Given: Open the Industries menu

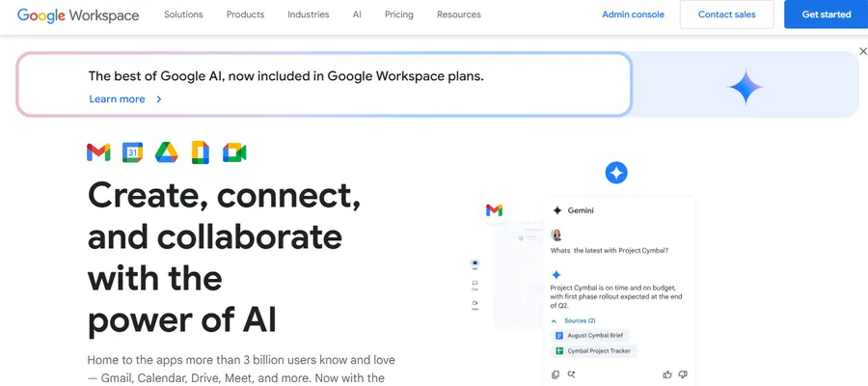Looking at the screenshot, I should point(309,14).
